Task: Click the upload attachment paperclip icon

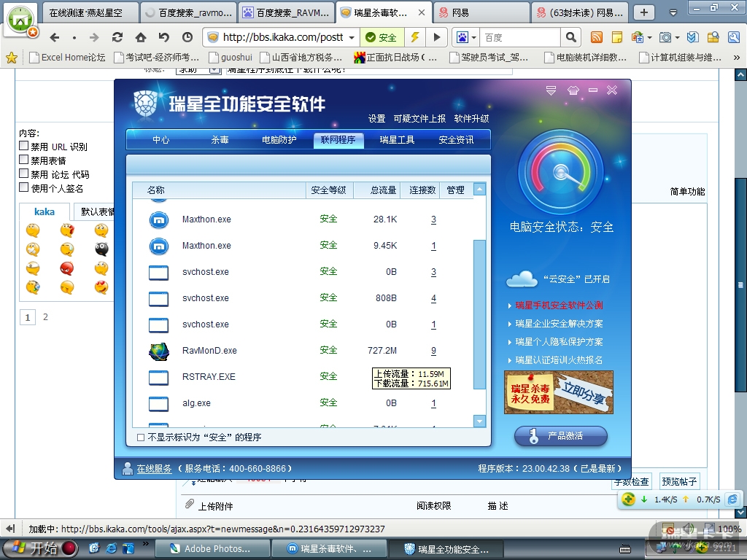Action: pyautogui.click(x=189, y=504)
